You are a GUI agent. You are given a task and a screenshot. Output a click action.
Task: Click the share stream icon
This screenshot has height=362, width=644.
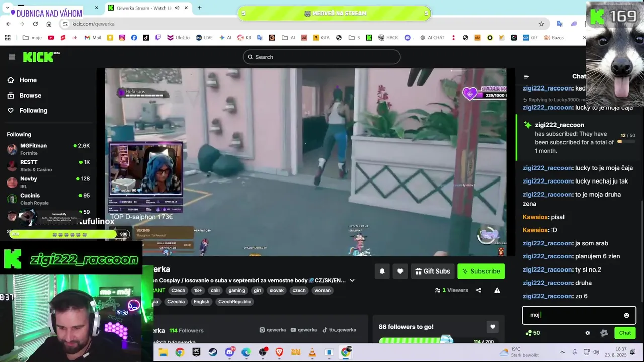[x=479, y=290]
